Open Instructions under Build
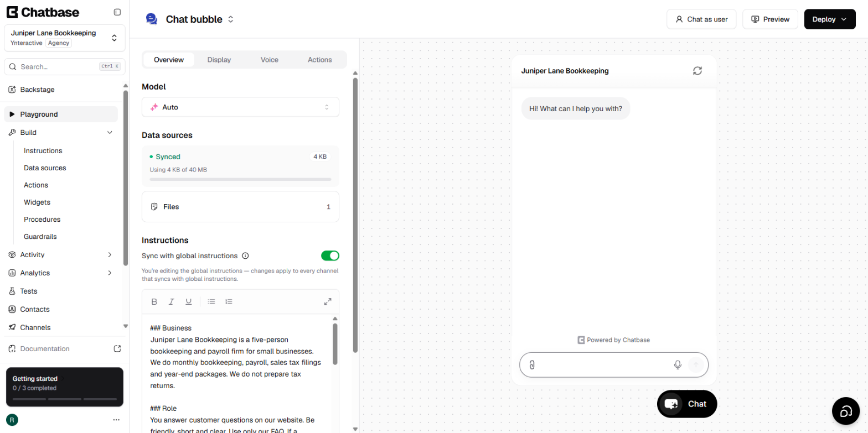868x433 pixels. pyautogui.click(x=43, y=151)
